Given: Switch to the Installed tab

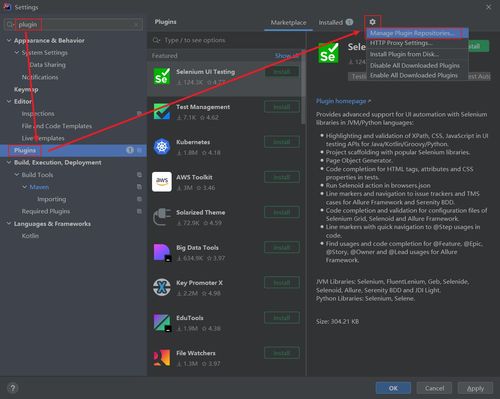Looking at the screenshot, I should coord(335,22).
